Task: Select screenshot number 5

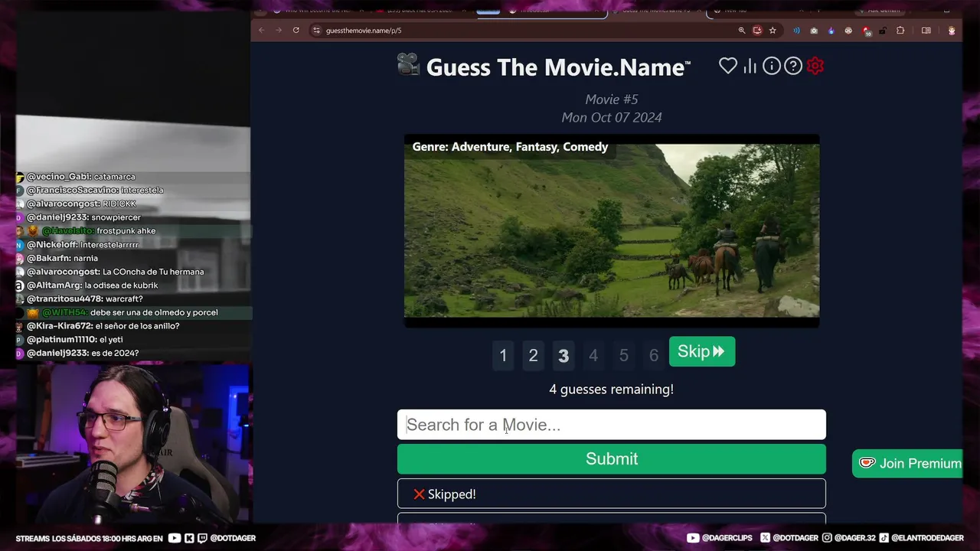Action: (624, 355)
